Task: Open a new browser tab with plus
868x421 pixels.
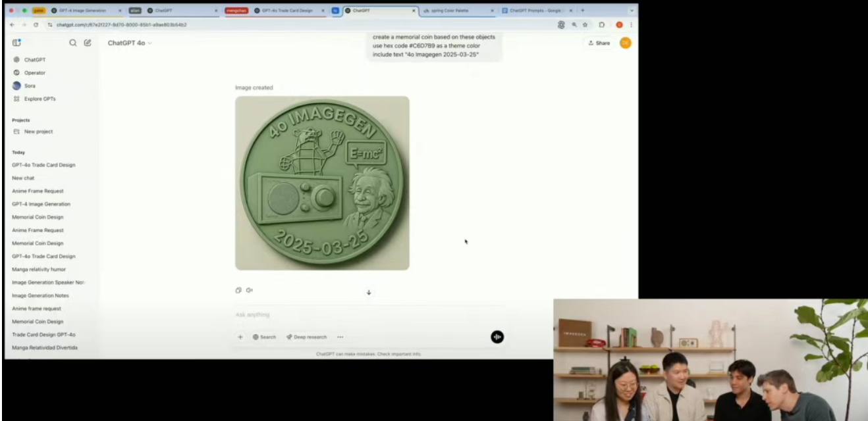Action: pos(583,11)
